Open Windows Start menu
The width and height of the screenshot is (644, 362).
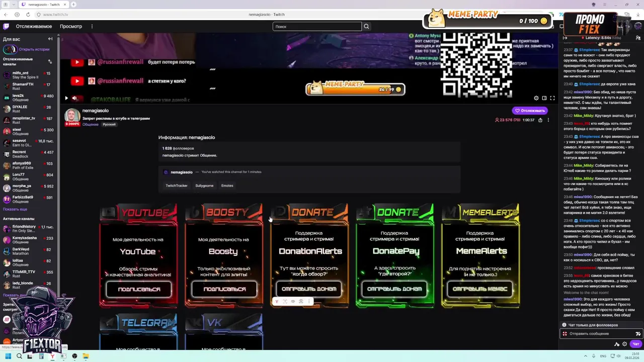click(8, 356)
